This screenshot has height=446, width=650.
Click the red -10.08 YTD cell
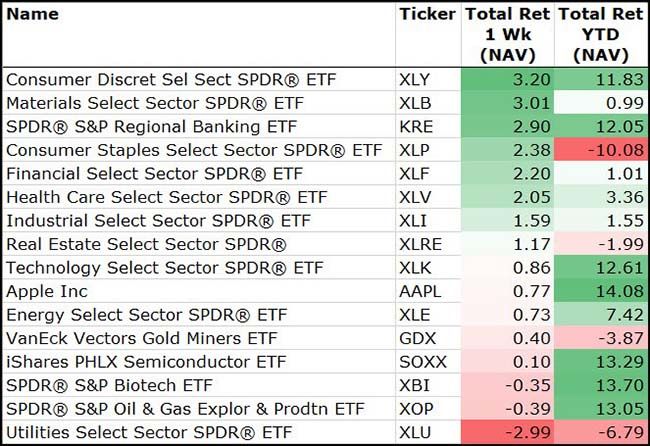click(599, 150)
